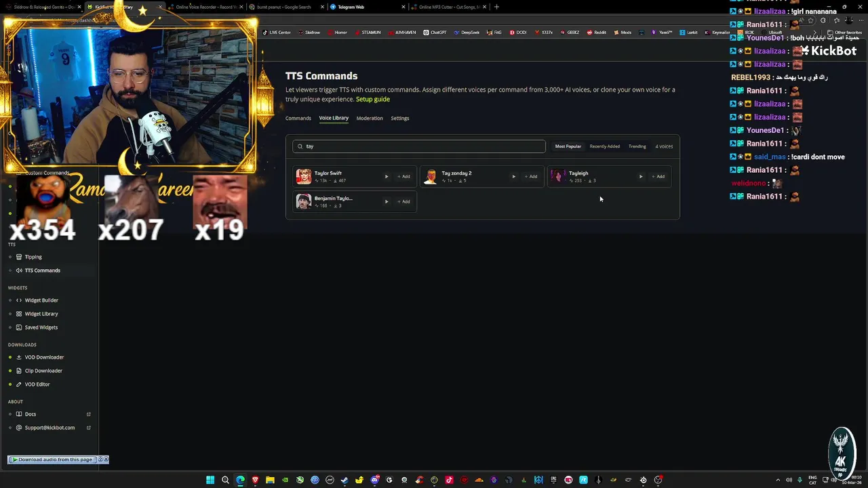
Task: Open VOD Downloader in the sidebar
Action: pos(44,357)
